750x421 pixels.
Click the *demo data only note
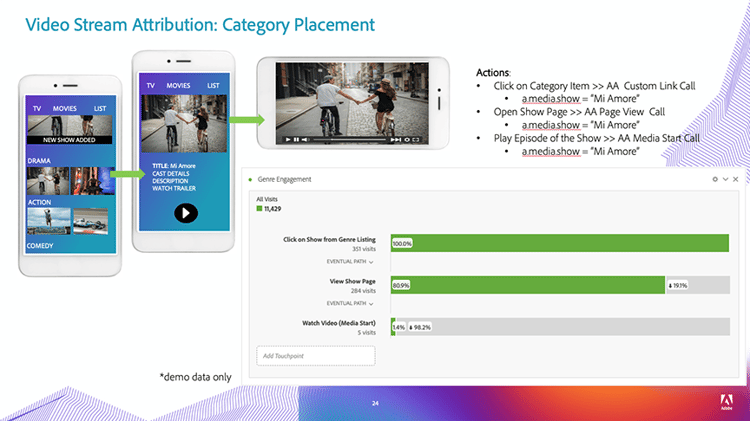point(195,377)
